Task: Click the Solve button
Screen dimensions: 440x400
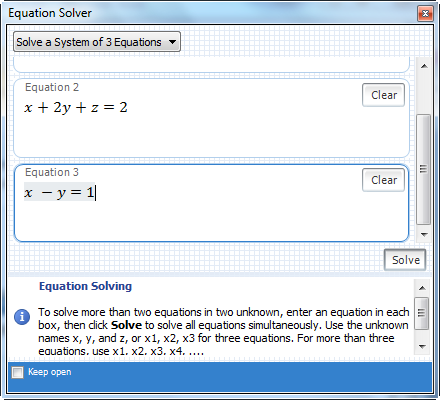Action: [405, 260]
